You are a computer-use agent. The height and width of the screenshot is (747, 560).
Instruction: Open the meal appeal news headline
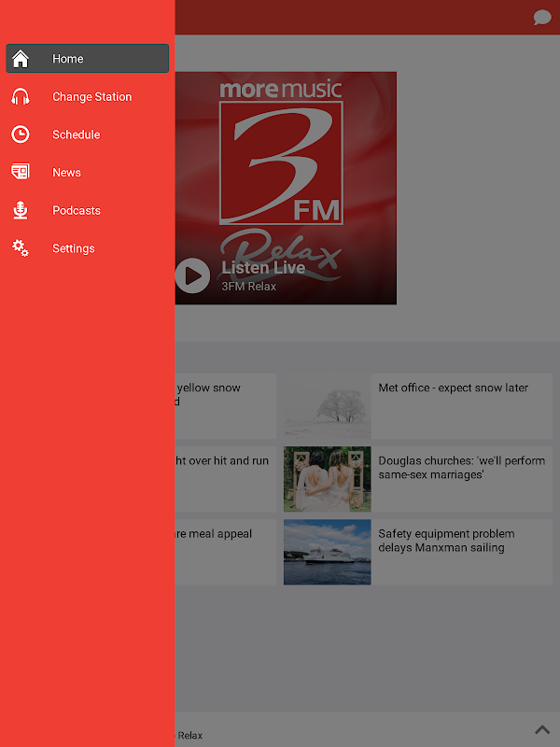[214, 533]
